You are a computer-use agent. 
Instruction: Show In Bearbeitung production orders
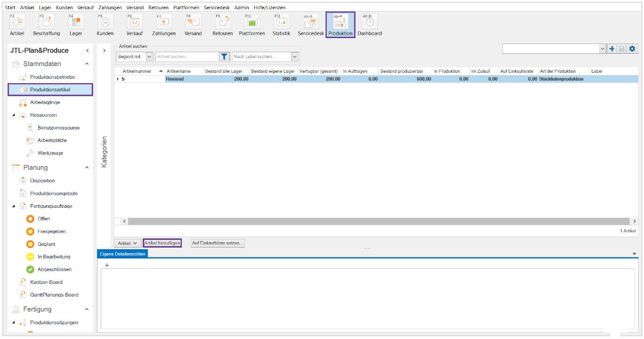pos(54,257)
